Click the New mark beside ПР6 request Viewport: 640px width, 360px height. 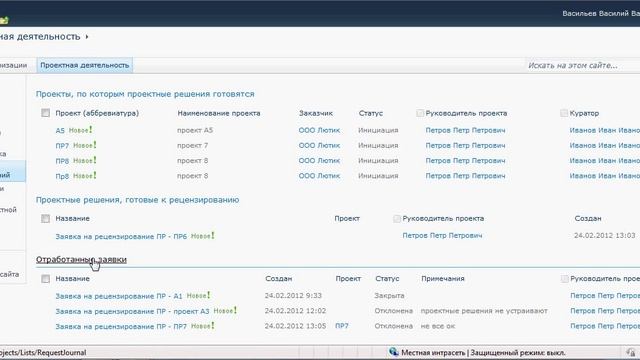click(203, 236)
